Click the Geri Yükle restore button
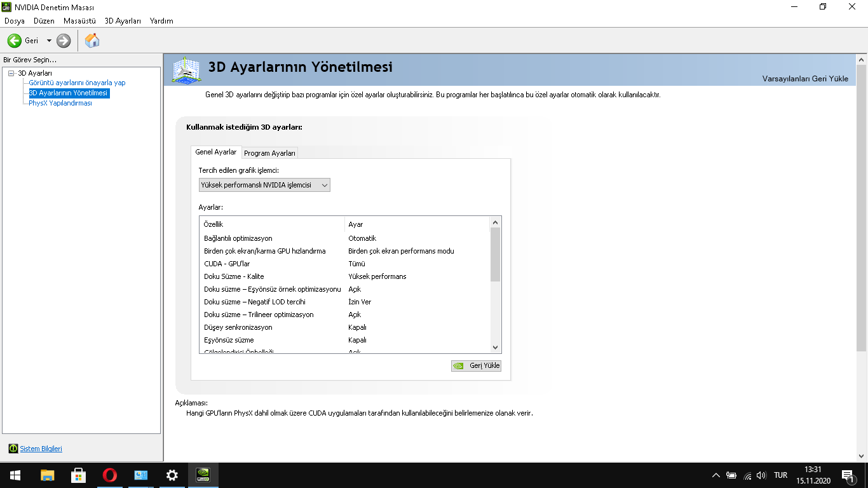Viewport: 868px width, 488px height. 476,365
